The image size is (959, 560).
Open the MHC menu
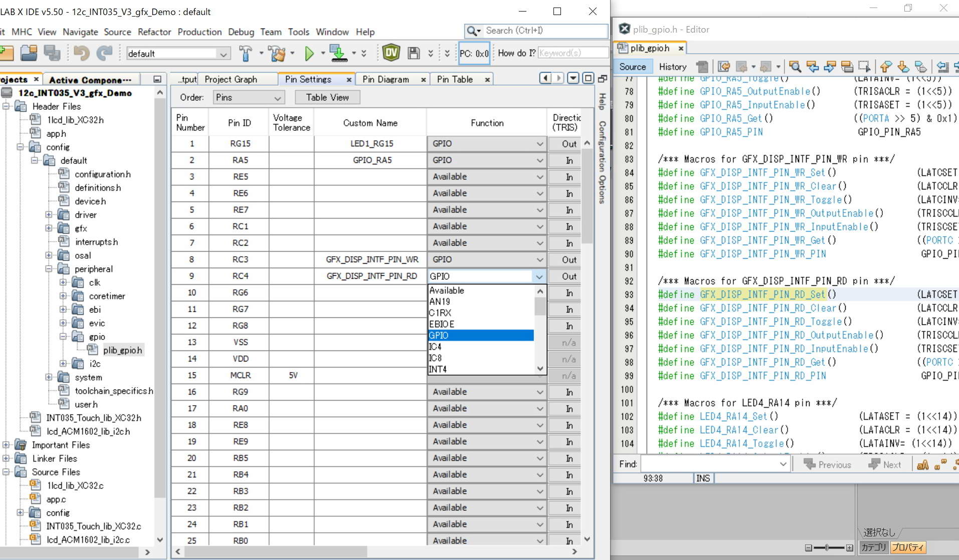(x=22, y=32)
